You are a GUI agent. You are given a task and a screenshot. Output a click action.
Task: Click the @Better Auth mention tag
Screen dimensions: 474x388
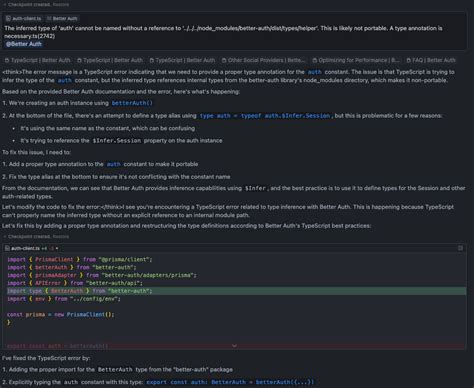click(24, 44)
